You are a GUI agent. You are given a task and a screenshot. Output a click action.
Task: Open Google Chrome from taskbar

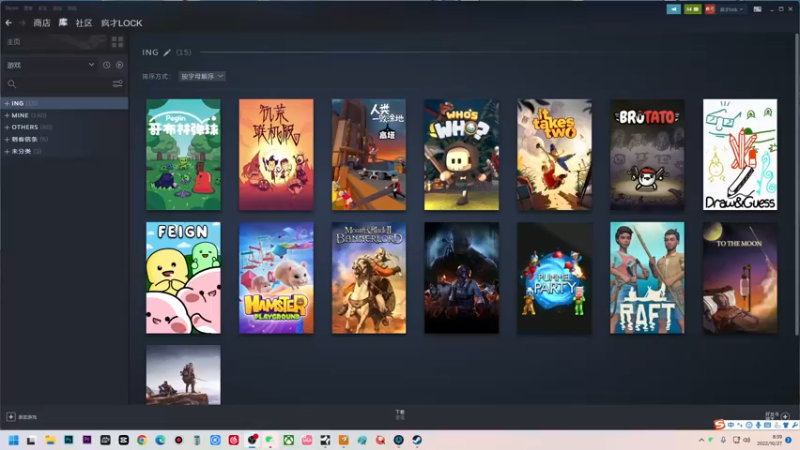(x=142, y=440)
